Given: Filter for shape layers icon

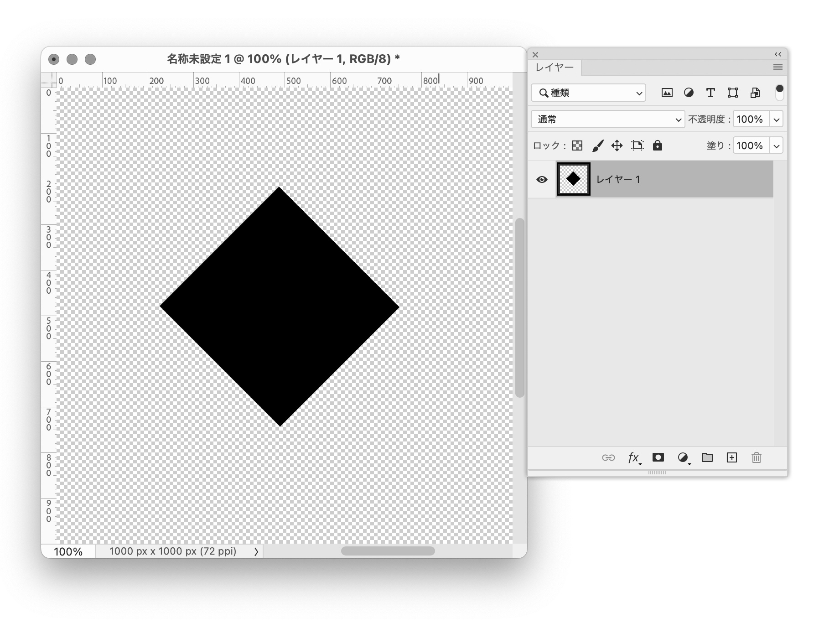Looking at the screenshot, I should coord(732,93).
